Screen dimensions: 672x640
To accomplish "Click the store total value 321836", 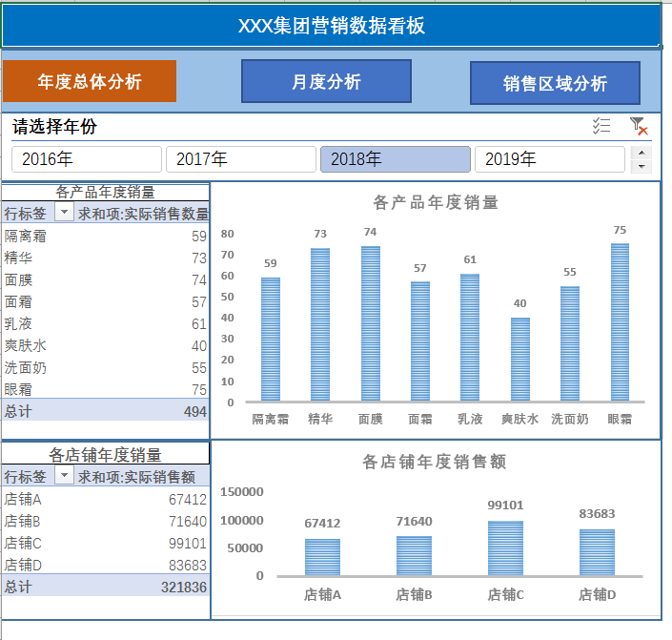I will click(184, 588).
